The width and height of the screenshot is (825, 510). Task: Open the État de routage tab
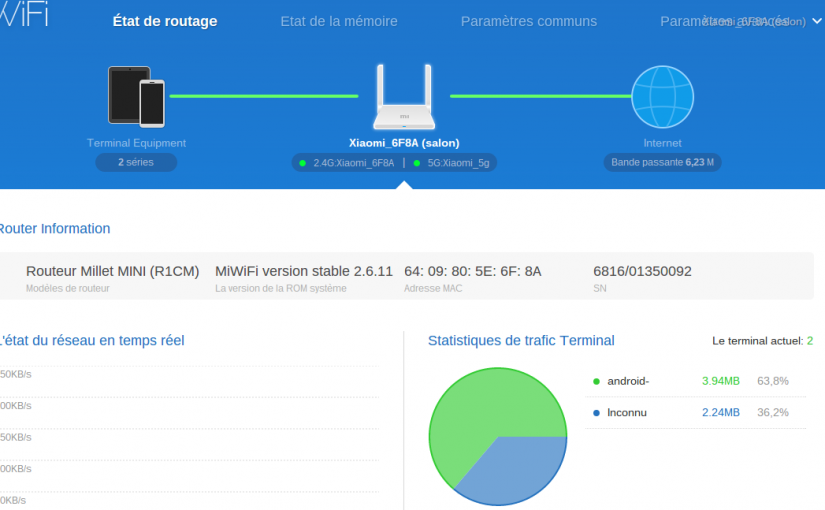pos(165,21)
